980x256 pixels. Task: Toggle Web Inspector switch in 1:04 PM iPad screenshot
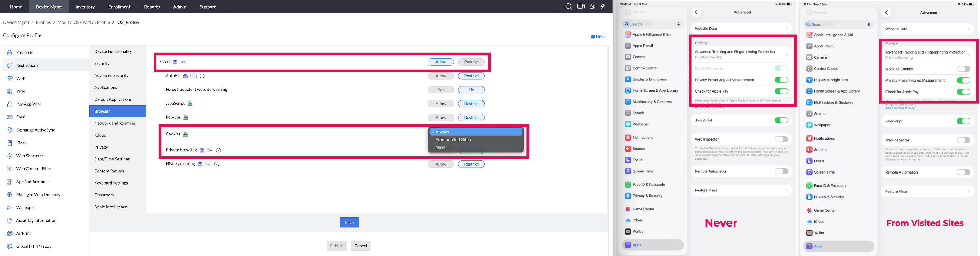click(781, 139)
